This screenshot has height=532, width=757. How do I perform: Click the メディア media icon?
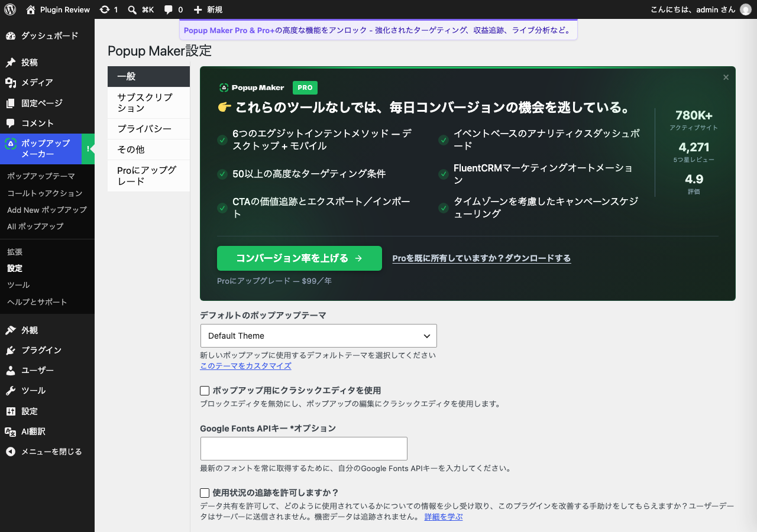click(11, 83)
